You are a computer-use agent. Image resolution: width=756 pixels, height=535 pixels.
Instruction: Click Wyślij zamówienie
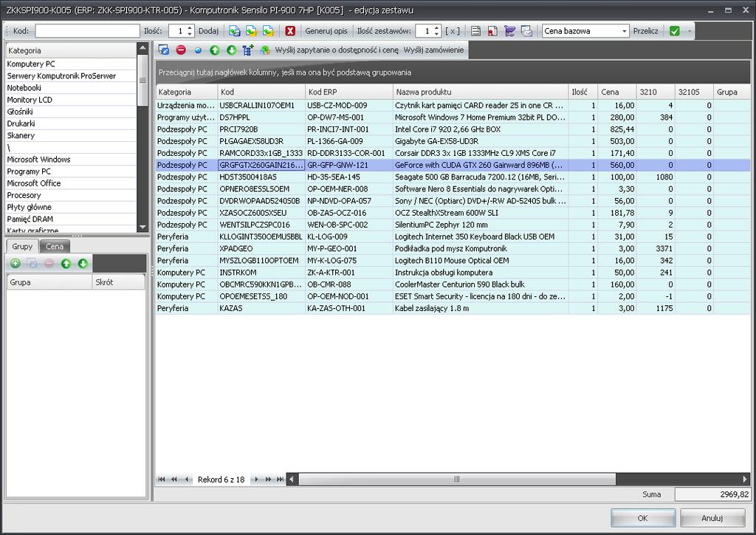[433, 50]
